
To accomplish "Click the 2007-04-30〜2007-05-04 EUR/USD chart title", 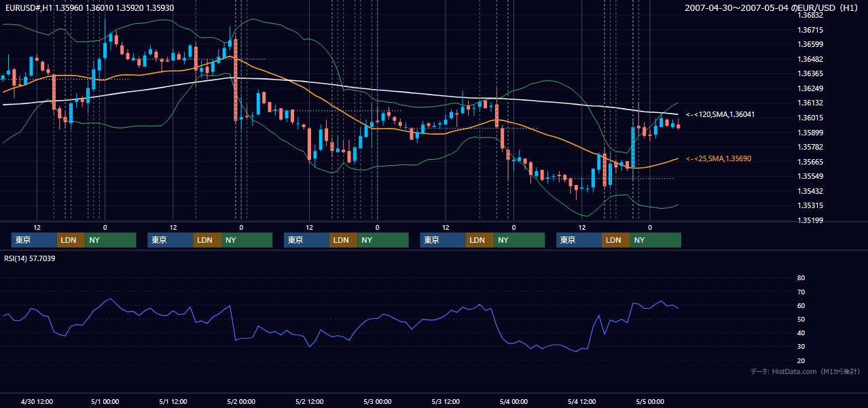I will pos(772,8).
